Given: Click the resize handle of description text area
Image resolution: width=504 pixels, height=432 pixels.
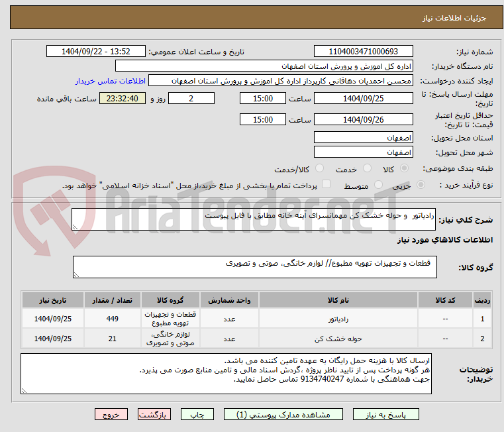Looking at the screenshot, I should coord(75,227).
